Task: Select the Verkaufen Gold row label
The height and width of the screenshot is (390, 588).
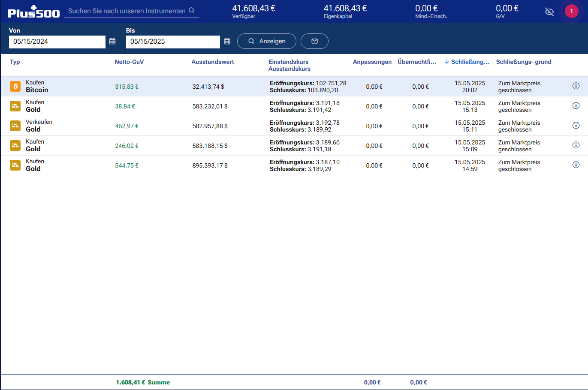Action: [x=39, y=126]
